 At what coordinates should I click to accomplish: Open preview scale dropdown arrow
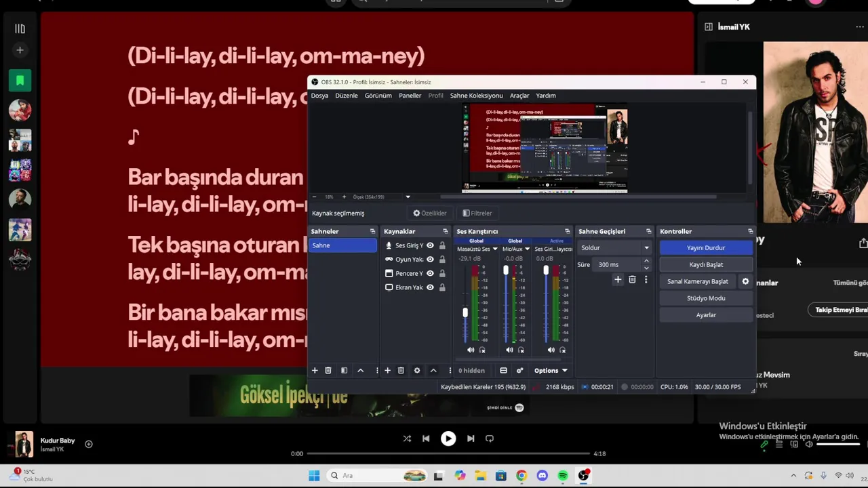(408, 197)
